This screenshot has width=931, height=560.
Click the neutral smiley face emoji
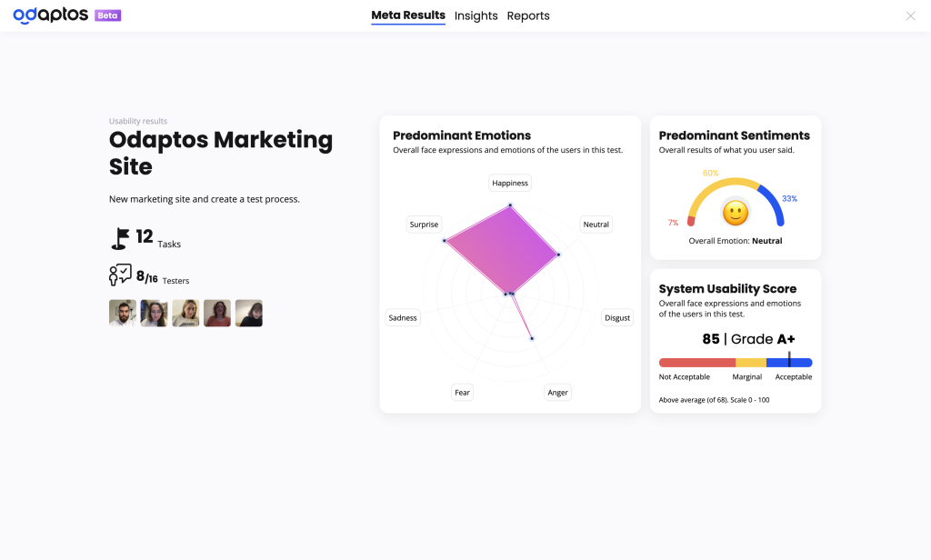coord(735,213)
